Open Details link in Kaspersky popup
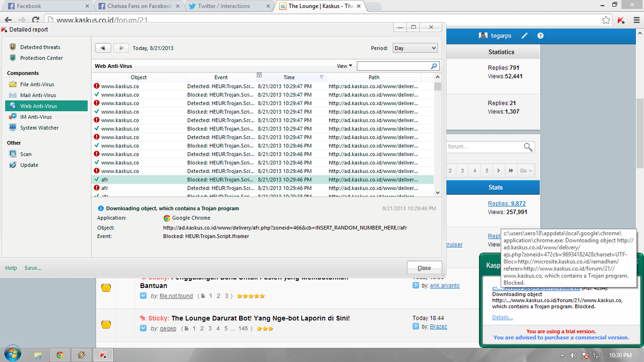 [x=502, y=317]
